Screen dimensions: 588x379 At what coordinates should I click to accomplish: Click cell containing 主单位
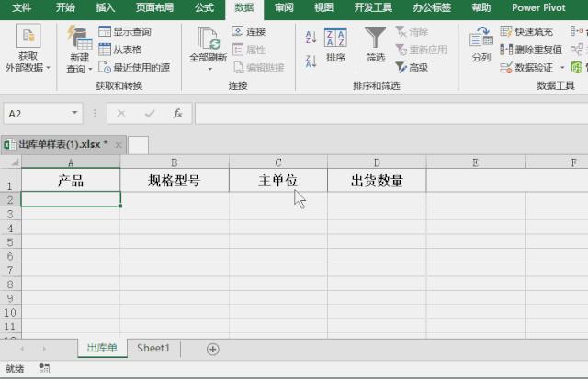point(278,180)
